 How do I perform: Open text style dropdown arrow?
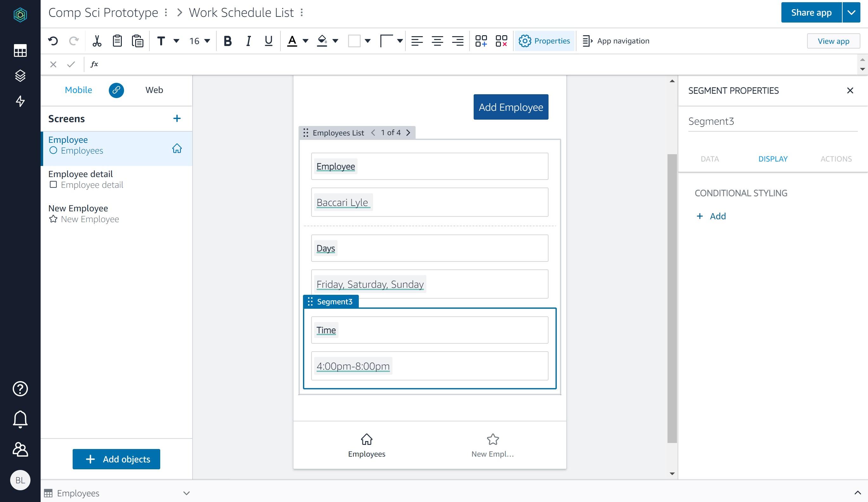click(x=176, y=41)
